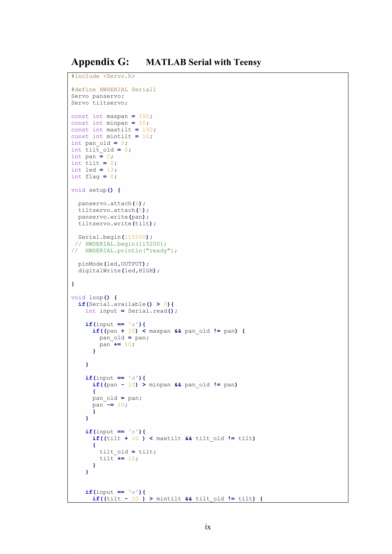Click the line 'int tilt = 0;'

click(x=94, y=163)
